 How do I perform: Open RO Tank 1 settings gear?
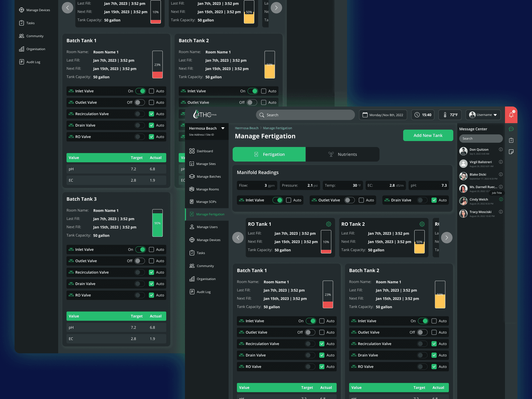pos(329,224)
